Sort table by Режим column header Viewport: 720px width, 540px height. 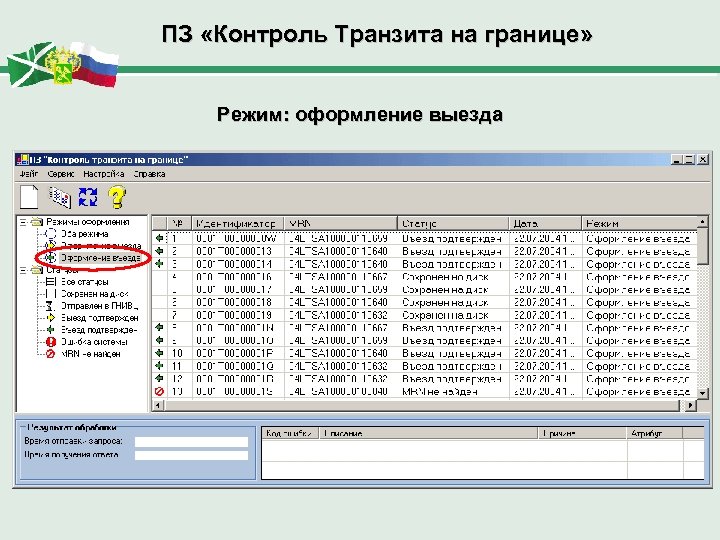639,224
